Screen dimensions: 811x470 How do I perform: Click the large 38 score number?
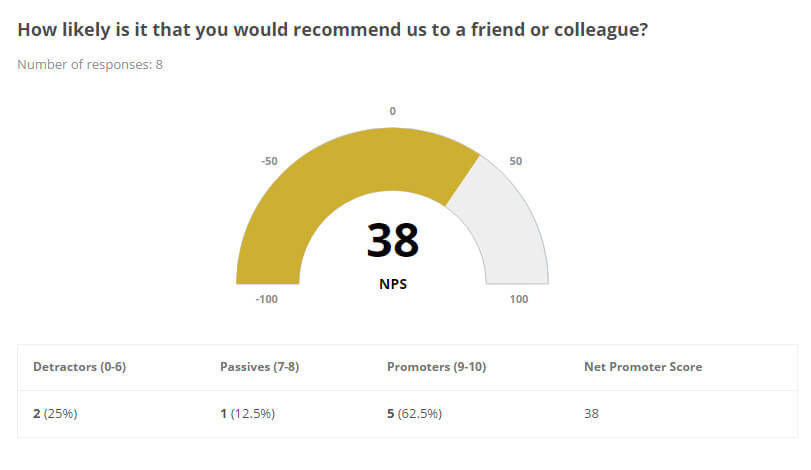[x=392, y=240]
